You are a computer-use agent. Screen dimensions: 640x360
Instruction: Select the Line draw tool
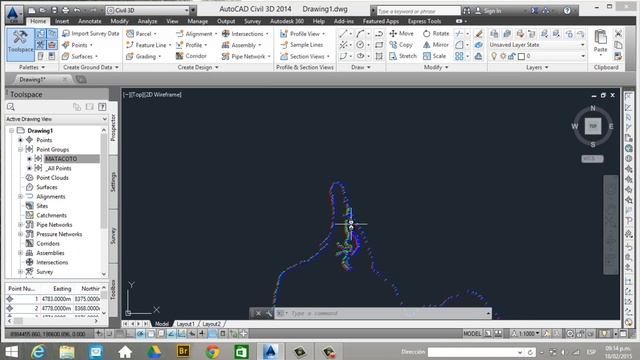point(343,33)
